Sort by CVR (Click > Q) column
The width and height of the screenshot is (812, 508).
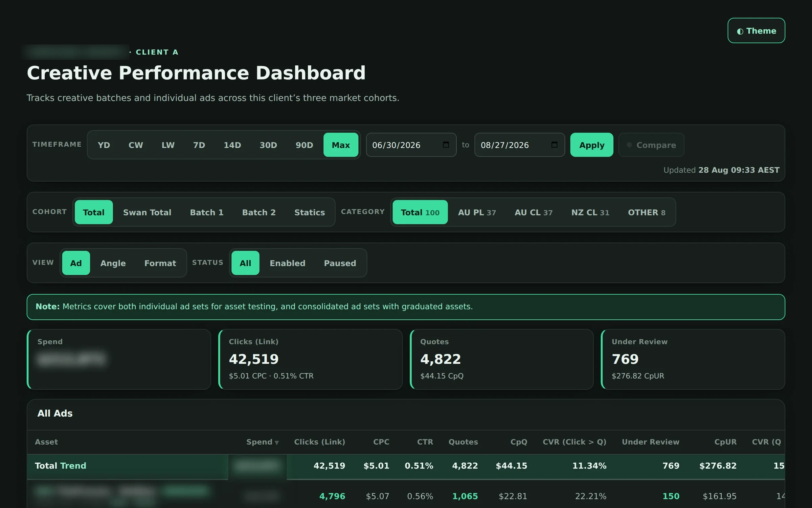(x=574, y=442)
